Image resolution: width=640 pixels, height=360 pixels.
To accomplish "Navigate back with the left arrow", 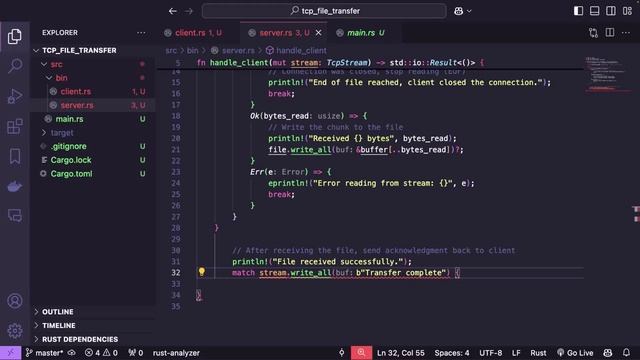I will [173, 11].
